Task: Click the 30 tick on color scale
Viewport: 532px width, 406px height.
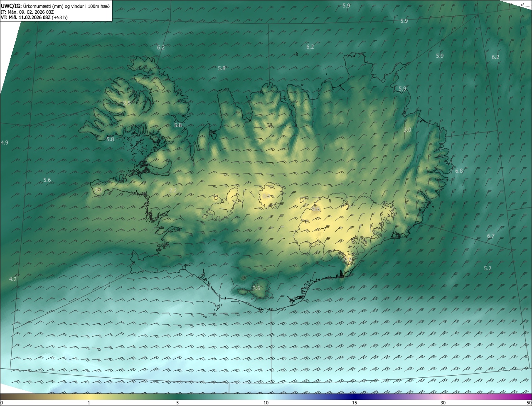Action: [443, 403]
